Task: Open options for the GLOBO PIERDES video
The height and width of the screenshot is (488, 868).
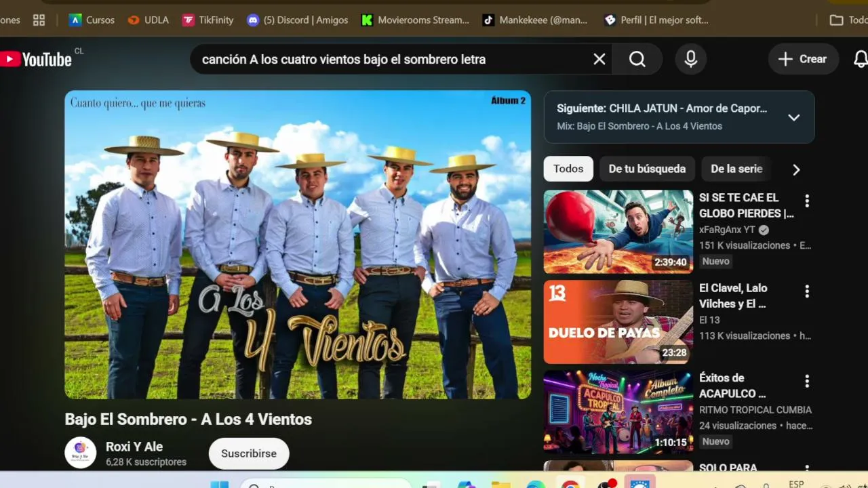Action: pyautogui.click(x=807, y=201)
